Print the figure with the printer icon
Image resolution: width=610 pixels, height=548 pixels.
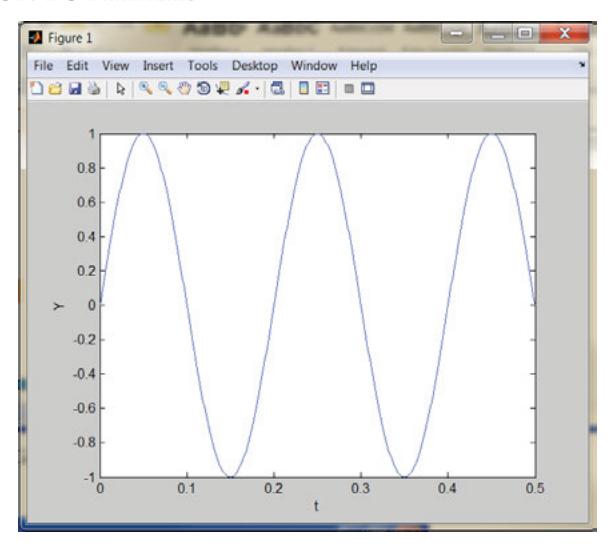(94, 89)
